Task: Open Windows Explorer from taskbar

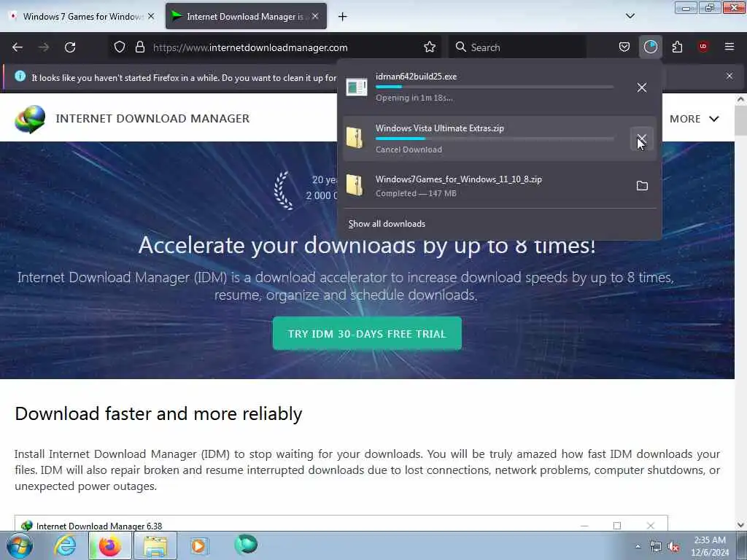Action: 155,545
